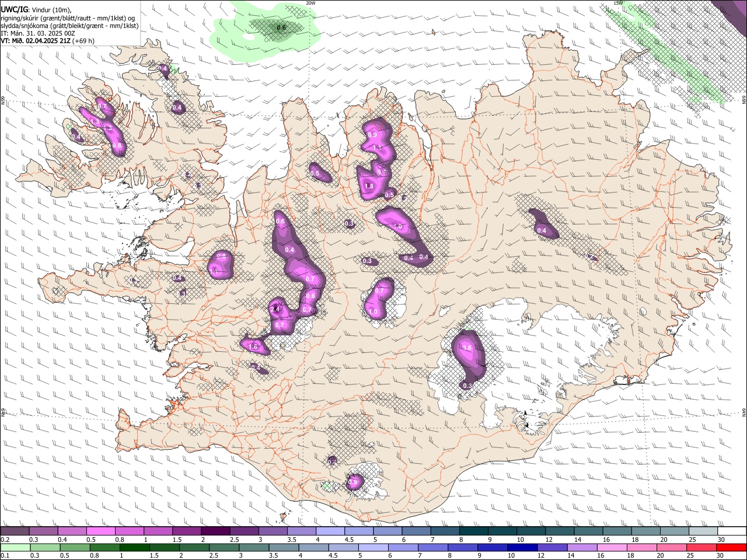Click the dark green rain swatch between 1 and 1.5
747x560 pixels.
pos(134,547)
